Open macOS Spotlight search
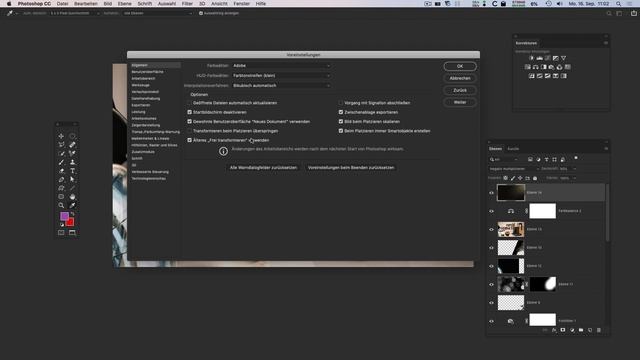Viewport: 640px width, 360px height. pyautogui.click(x=619, y=4)
